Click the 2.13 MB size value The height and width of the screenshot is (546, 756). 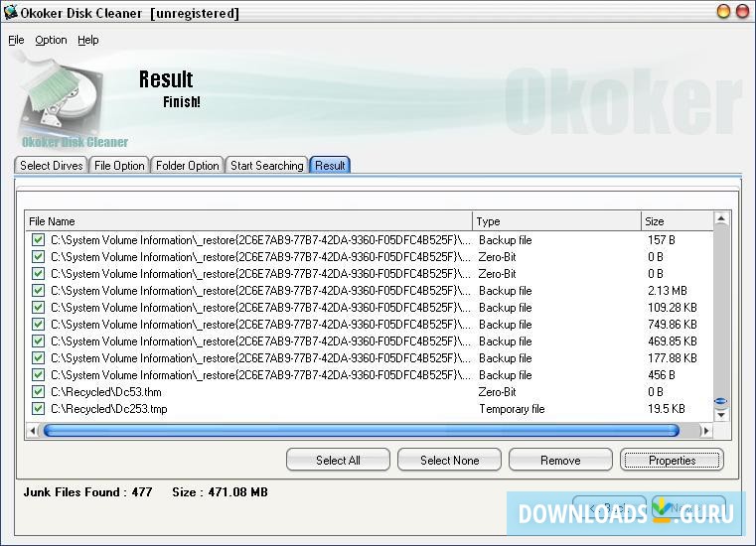668,291
